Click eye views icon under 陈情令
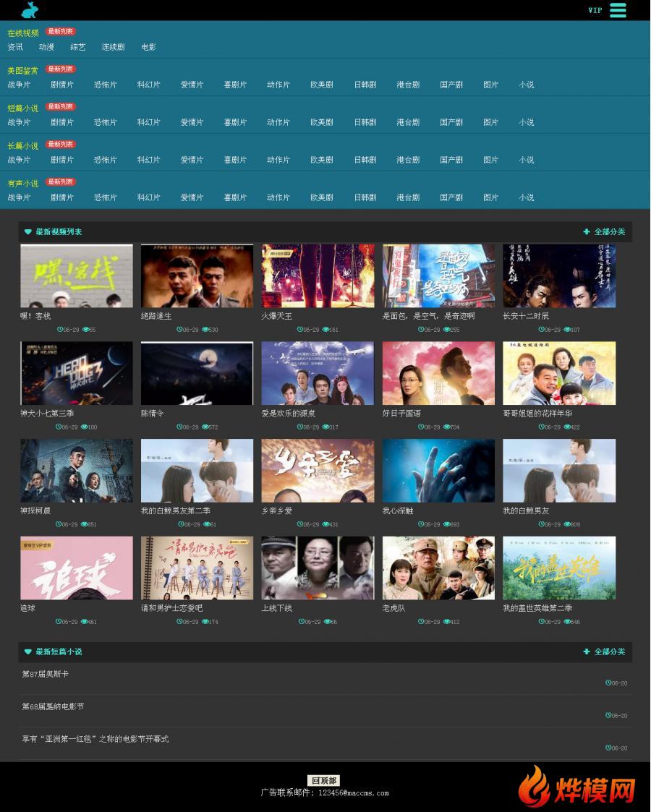This screenshot has width=651, height=812. (205, 427)
